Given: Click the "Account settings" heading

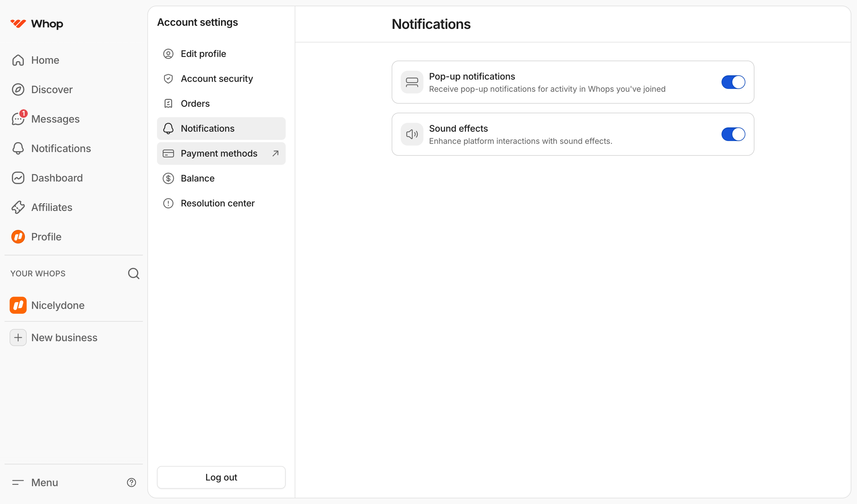Looking at the screenshot, I should 197,22.
